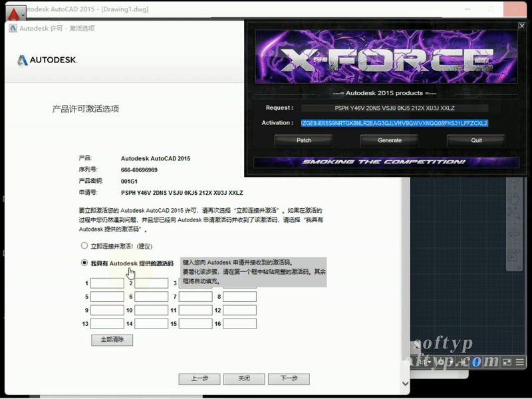The height and width of the screenshot is (399, 532).
Task: Open ShowMotion tool in navigation bar
Action: 513,255
